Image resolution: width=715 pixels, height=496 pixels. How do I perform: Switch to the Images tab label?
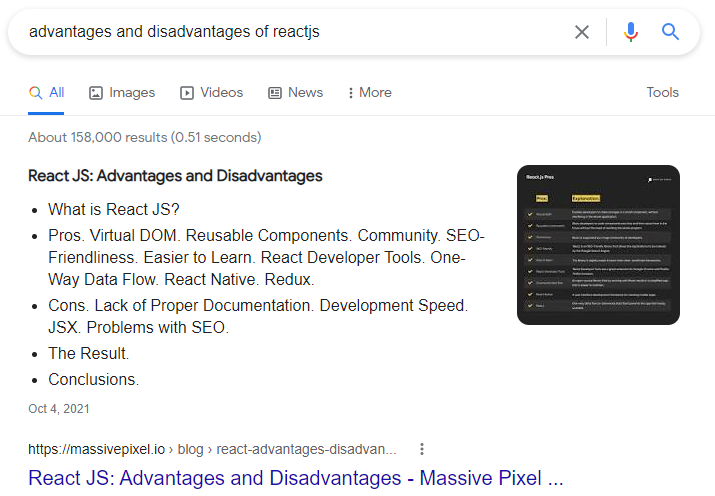(132, 93)
